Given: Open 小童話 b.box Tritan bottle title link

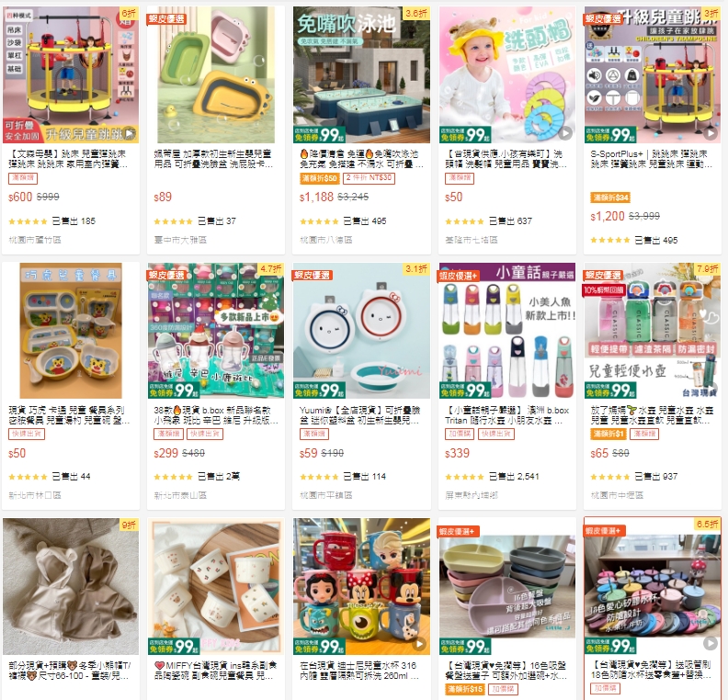Looking at the screenshot, I should 507,415.
